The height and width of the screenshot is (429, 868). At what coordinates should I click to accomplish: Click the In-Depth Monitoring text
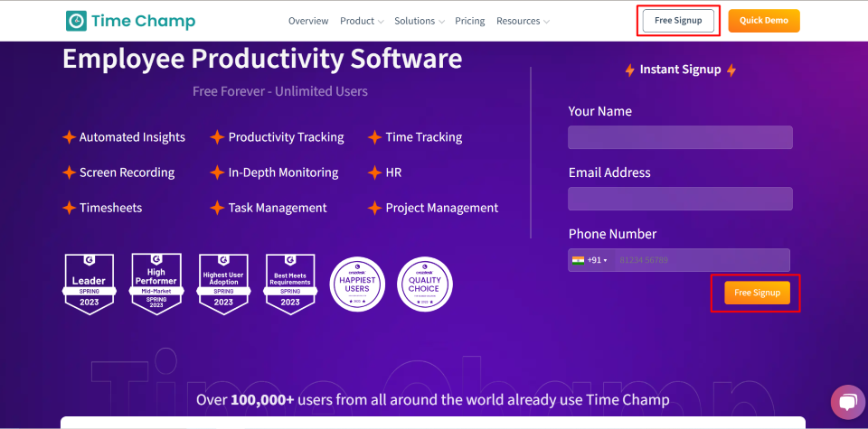(283, 173)
